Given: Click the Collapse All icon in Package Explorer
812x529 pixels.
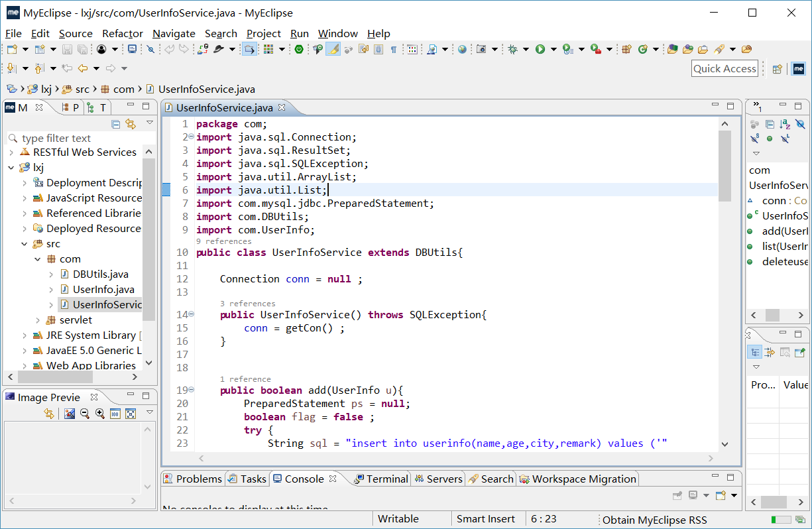Looking at the screenshot, I should tap(115, 124).
